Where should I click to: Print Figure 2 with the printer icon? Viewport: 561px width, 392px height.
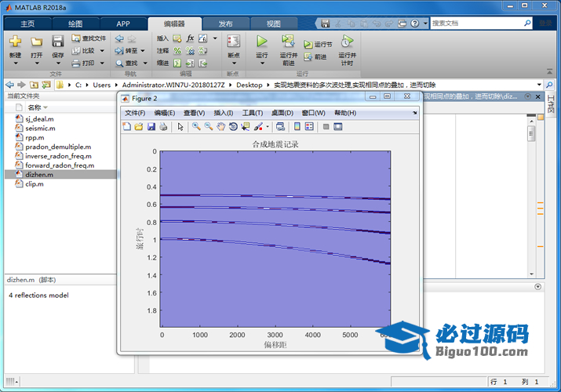[x=163, y=126]
